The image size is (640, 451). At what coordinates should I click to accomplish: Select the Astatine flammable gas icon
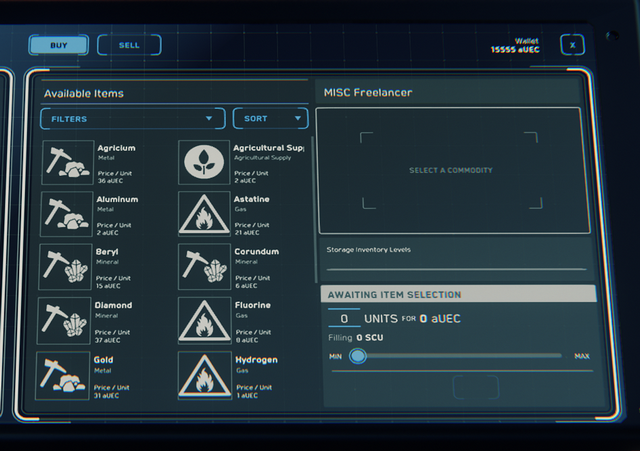204,214
